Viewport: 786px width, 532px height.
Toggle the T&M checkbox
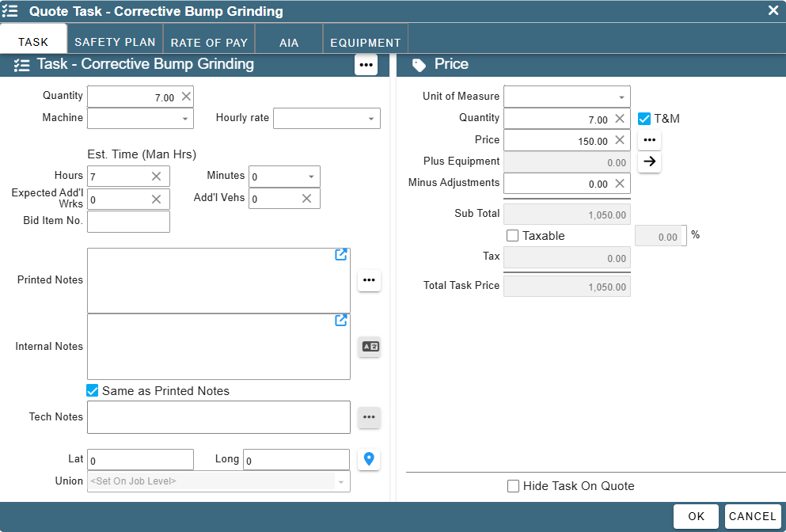pos(644,119)
